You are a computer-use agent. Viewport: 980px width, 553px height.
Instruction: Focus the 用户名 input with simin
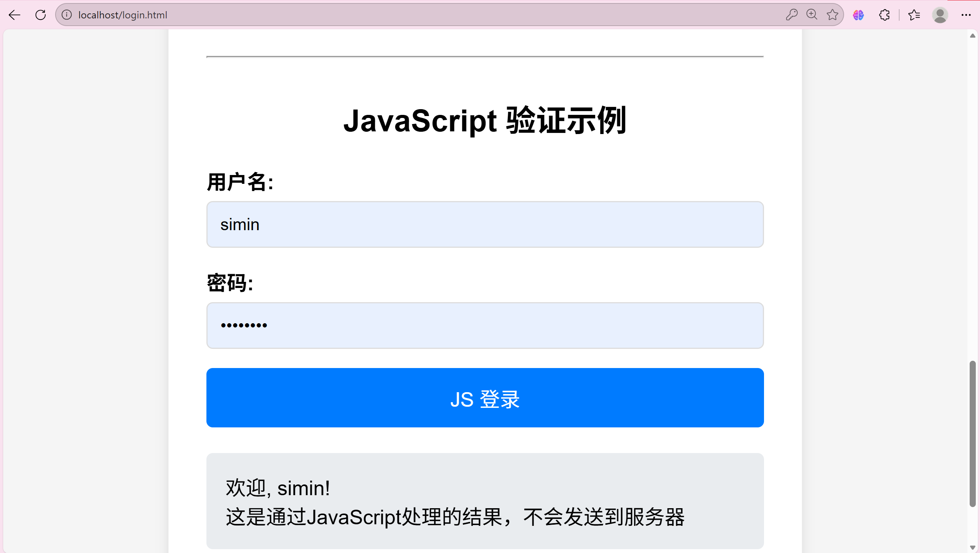pyautogui.click(x=485, y=224)
